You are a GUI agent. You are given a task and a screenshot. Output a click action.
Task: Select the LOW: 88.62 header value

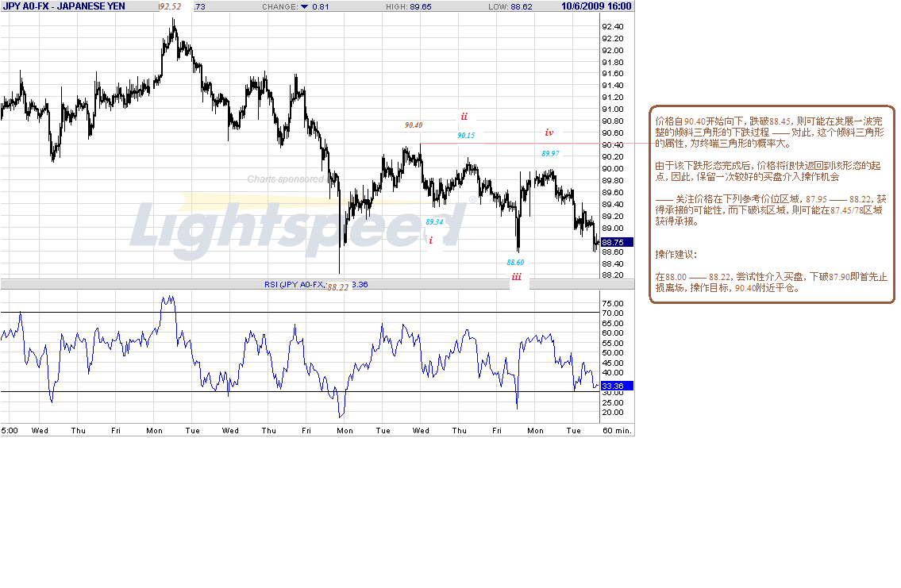[x=510, y=7]
